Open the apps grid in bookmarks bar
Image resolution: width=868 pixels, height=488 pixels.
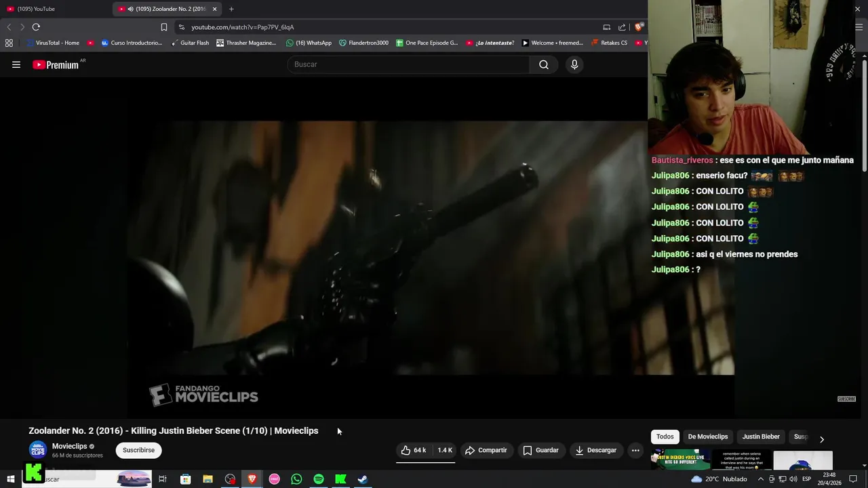point(9,43)
